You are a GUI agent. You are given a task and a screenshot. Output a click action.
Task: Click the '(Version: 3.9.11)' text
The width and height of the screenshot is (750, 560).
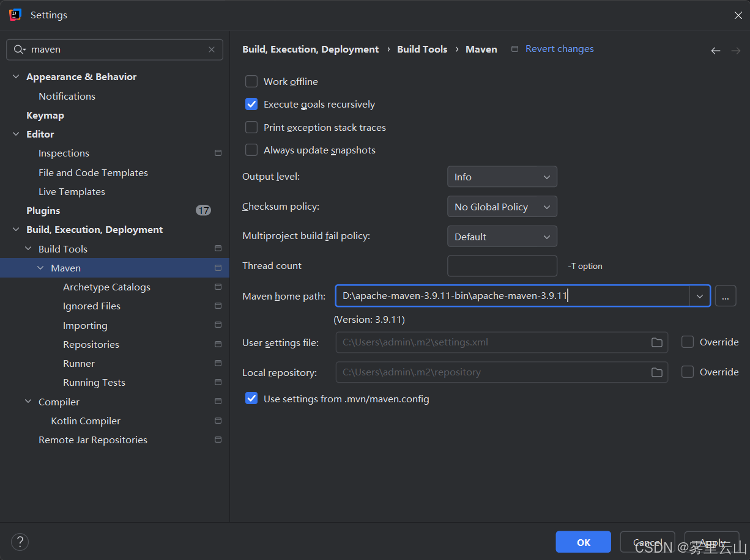[x=369, y=320]
